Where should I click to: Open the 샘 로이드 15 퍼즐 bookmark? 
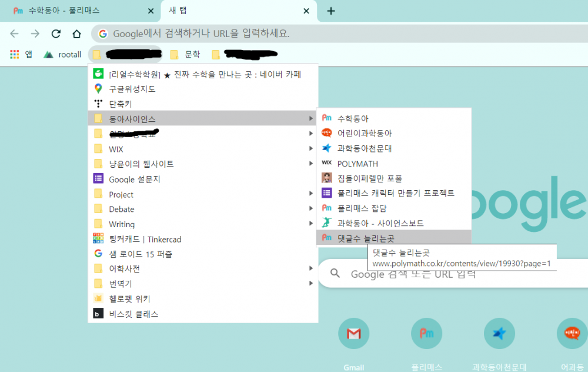[203, 254]
